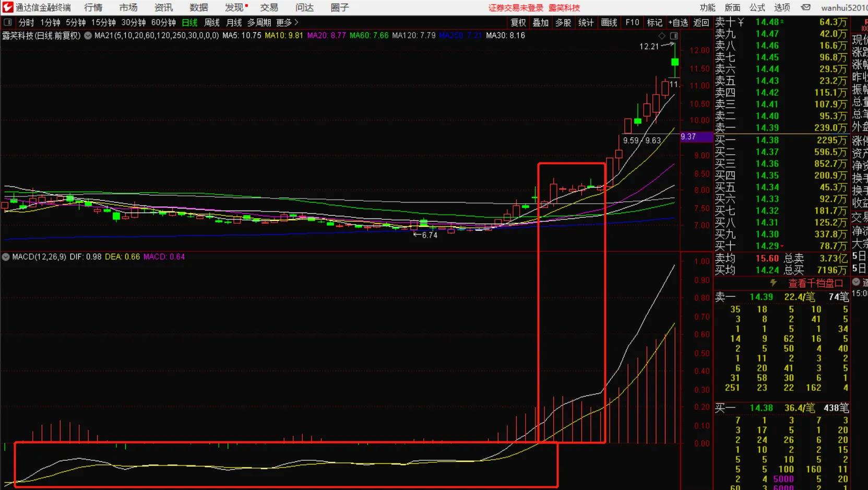Switch to 周线 weekly chart tab
The height and width of the screenshot is (490, 868).
coord(212,22)
